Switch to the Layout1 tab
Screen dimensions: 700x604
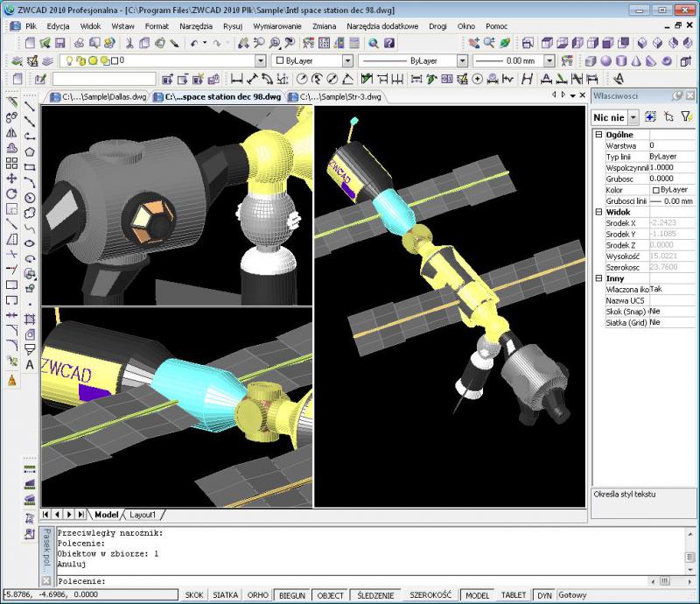pyautogui.click(x=143, y=515)
